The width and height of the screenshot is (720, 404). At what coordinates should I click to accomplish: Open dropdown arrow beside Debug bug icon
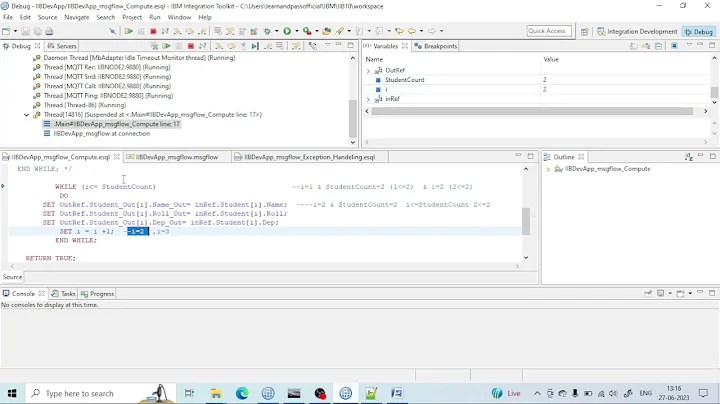click(x=276, y=31)
